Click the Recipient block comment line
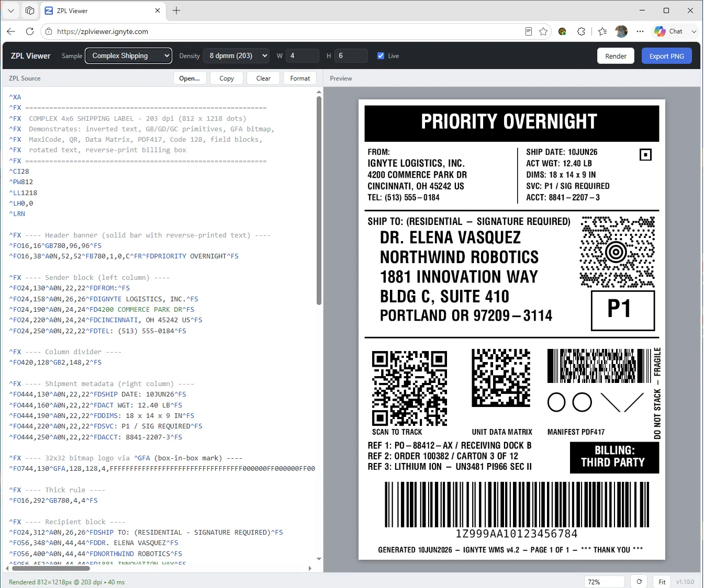Viewport: 704px width, 588px height. [x=67, y=522]
